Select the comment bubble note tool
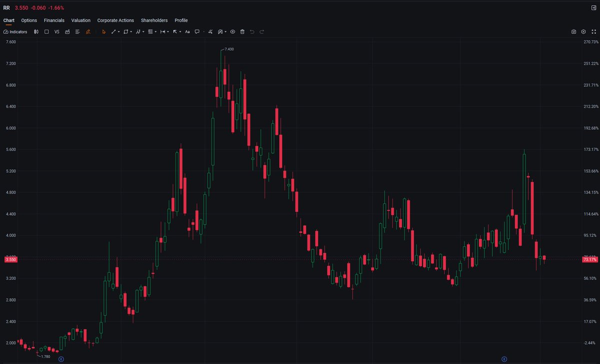600x364 pixels. pyautogui.click(x=197, y=31)
